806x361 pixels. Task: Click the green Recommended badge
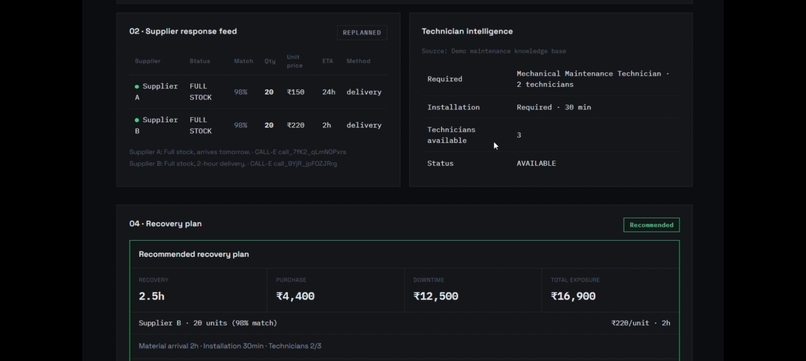[x=651, y=225]
